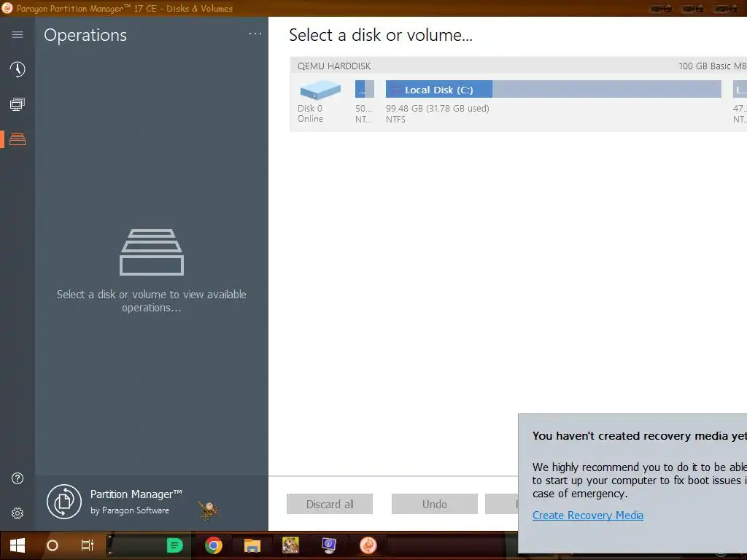This screenshot has width=747, height=560.
Task: Click the 99.48 GB (31.78 GB used) text
Action: point(438,109)
